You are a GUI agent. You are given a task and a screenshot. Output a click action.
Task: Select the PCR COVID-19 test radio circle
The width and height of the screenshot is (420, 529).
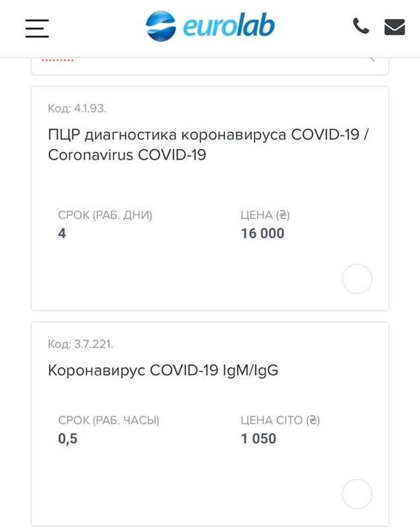tap(357, 279)
